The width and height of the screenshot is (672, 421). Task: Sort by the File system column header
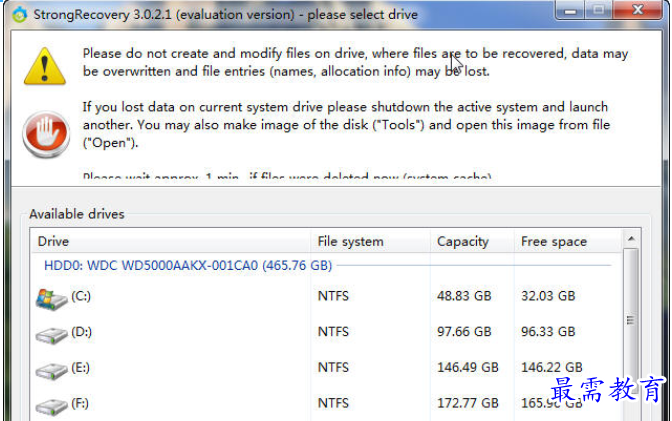tap(370, 241)
